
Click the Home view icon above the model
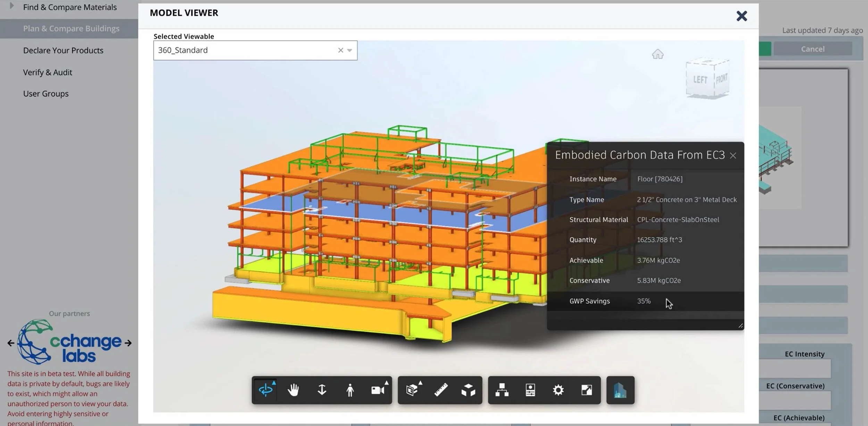tap(658, 54)
